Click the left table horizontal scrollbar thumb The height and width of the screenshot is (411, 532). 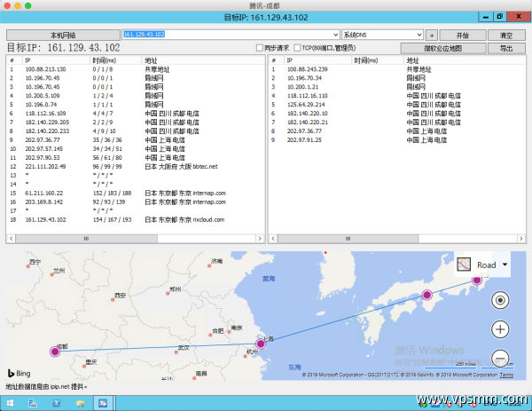[87, 239]
